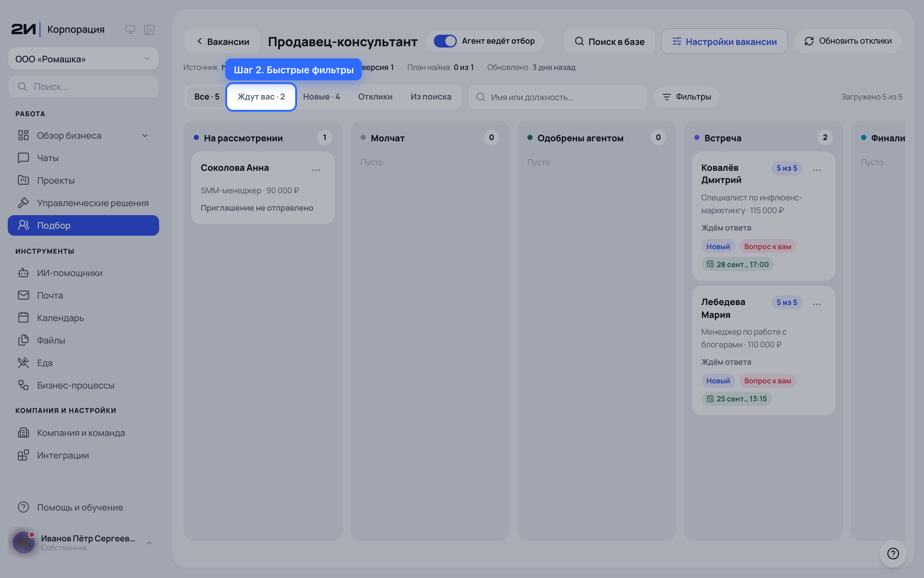Viewport: 924px width, 578px height.
Task: Click Обновить отклики refresh button
Action: (x=848, y=41)
